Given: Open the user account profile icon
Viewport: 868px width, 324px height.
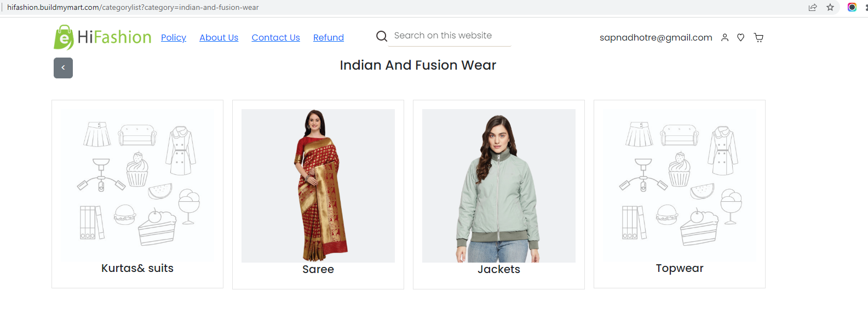Looking at the screenshot, I should tap(725, 37).
